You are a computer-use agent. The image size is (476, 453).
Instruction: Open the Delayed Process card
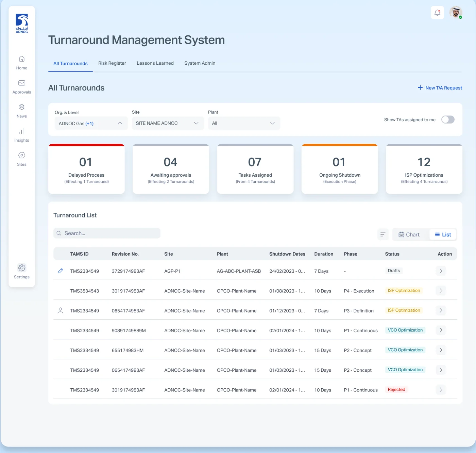[x=86, y=169]
